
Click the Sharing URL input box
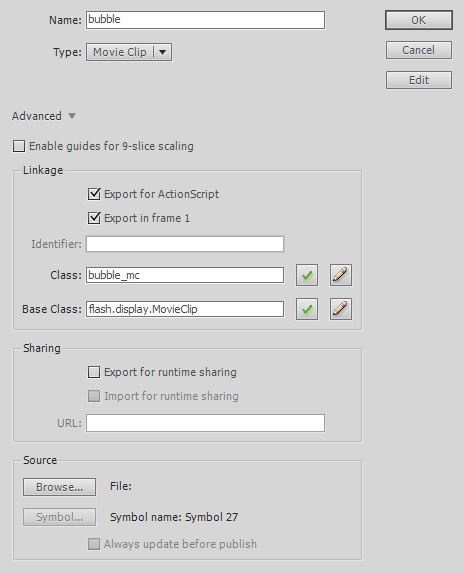pyautogui.click(x=205, y=423)
